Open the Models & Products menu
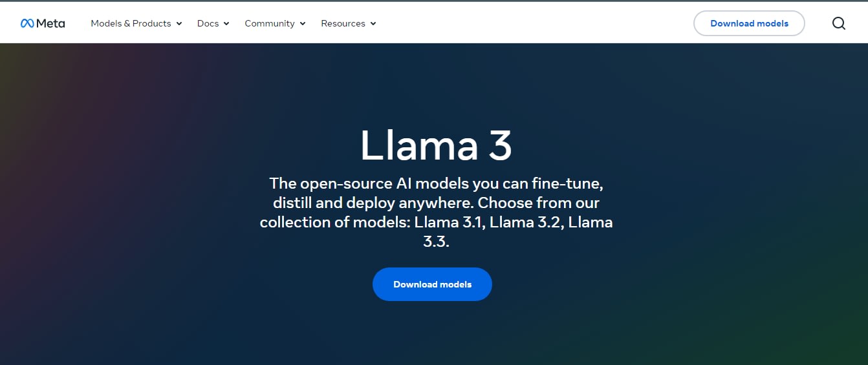This screenshot has width=868, height=365. 131,23
